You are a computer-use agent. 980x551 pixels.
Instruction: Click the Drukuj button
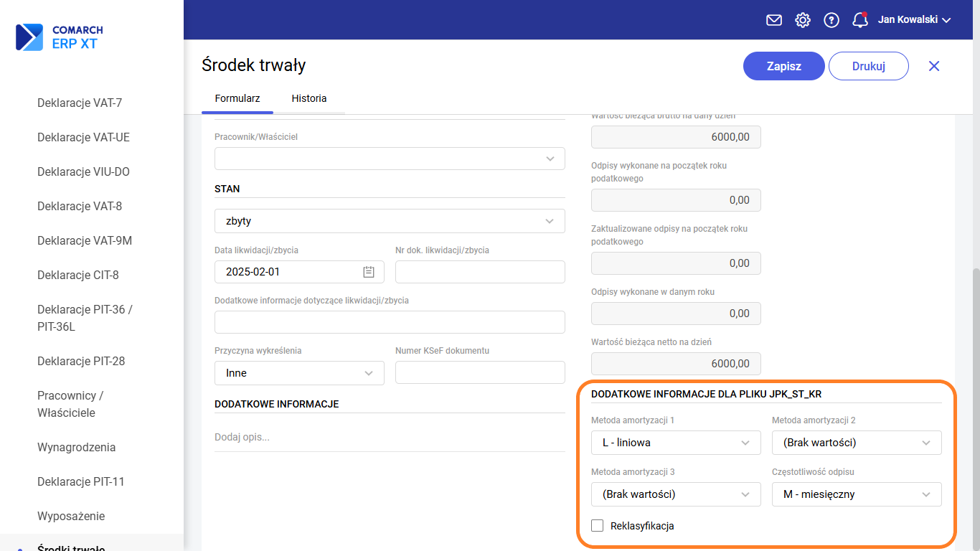click(x=868, y=66)
